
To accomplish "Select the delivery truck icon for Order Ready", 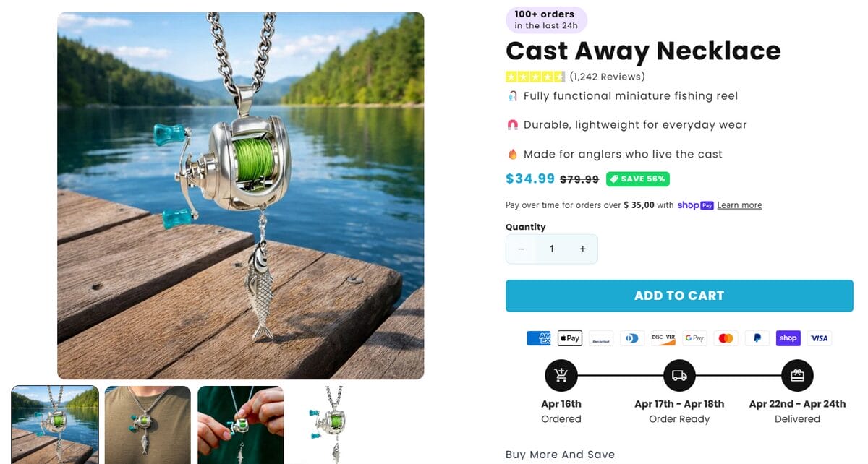I will [x=679, y=375].
